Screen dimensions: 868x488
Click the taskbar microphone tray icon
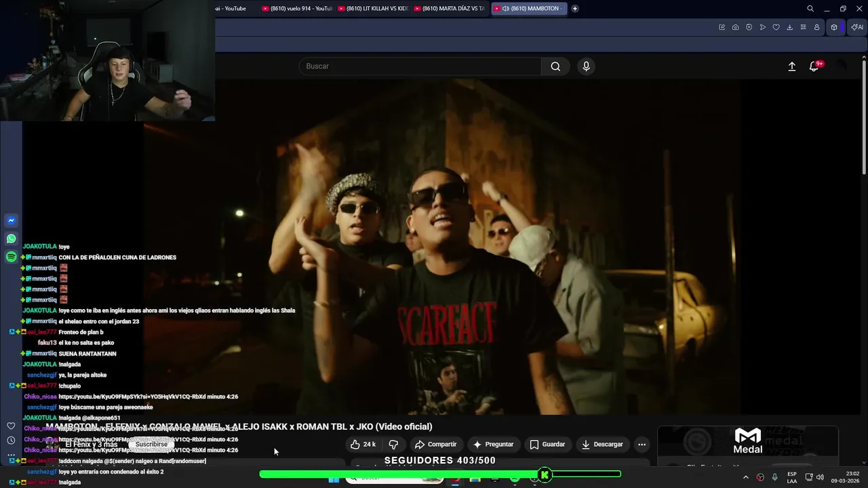click(774, 477)
